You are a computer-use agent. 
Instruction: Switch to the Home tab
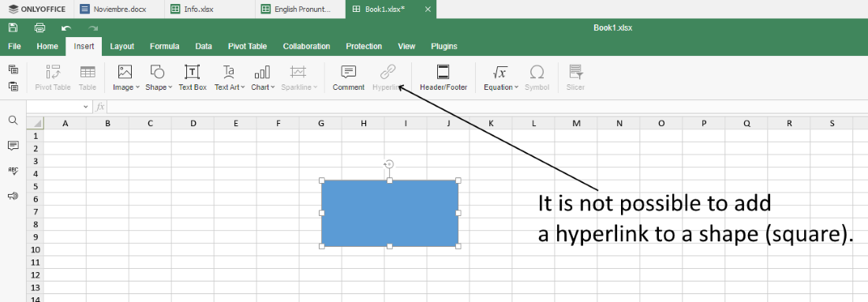[47, 47]
